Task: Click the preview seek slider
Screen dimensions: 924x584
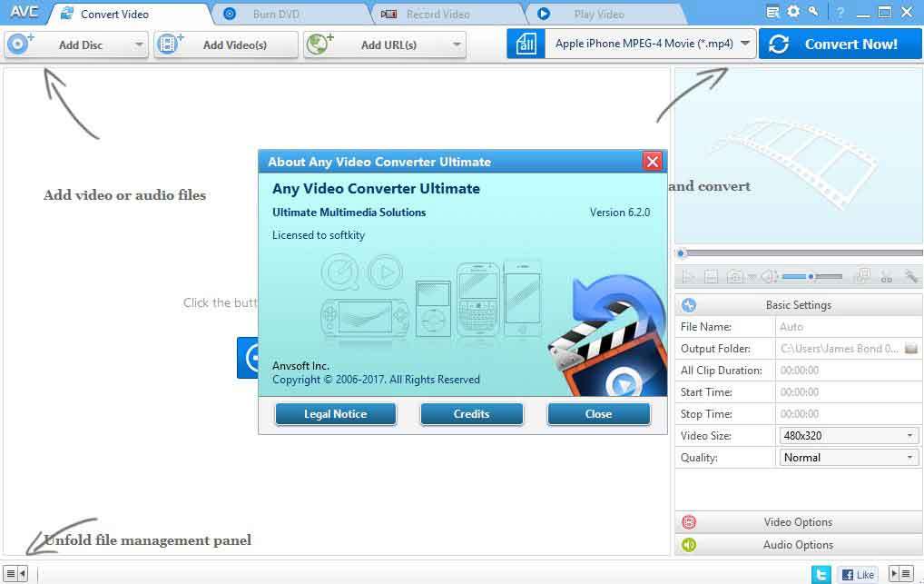Action: tap(801, 253)
